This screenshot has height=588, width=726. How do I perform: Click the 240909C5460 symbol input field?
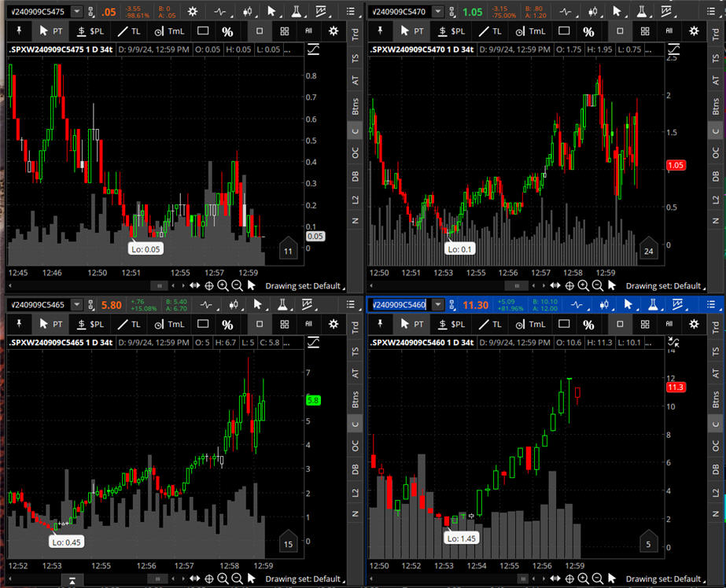click(400, 305)
